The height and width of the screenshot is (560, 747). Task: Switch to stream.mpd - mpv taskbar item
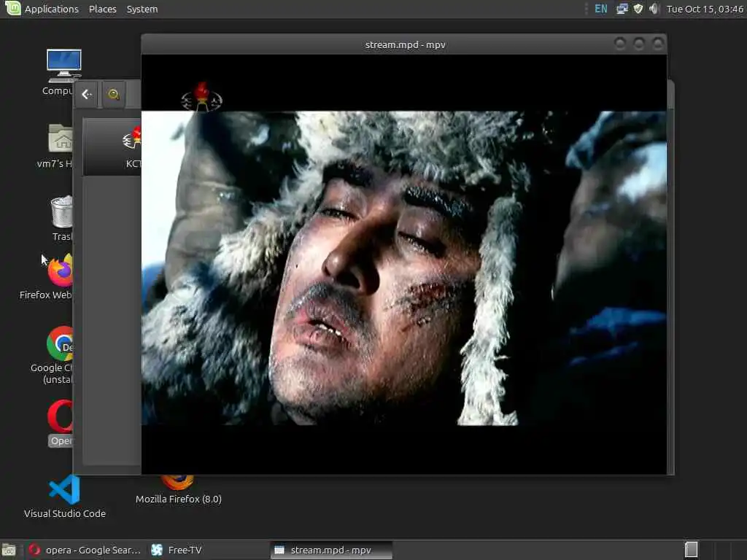[330, 550]
